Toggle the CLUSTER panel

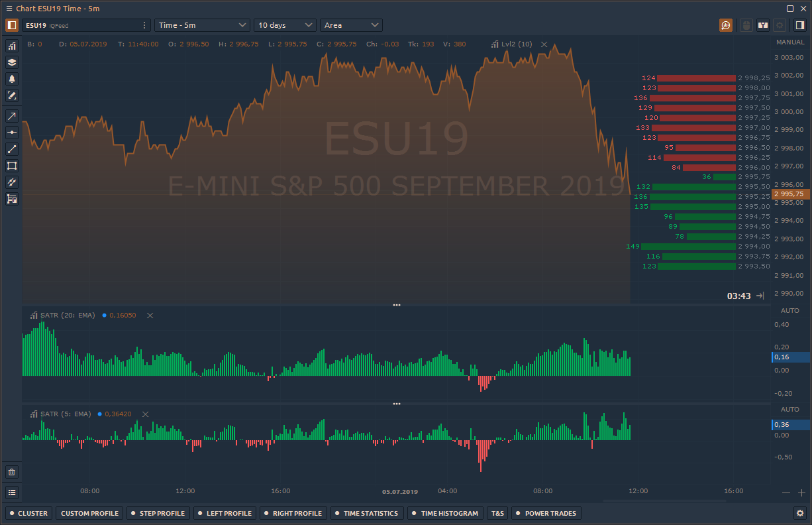[x=29, y=513]
